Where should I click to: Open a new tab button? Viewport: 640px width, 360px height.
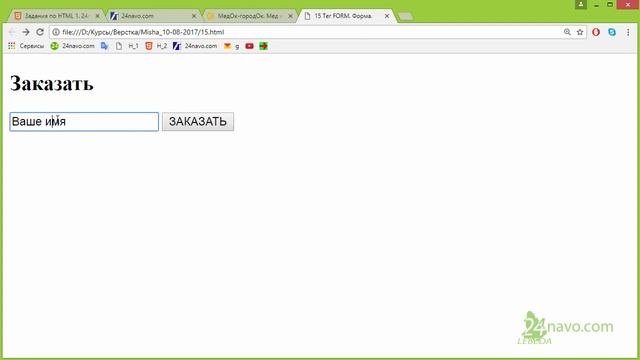pyautogui.click(x=405, y=16)
